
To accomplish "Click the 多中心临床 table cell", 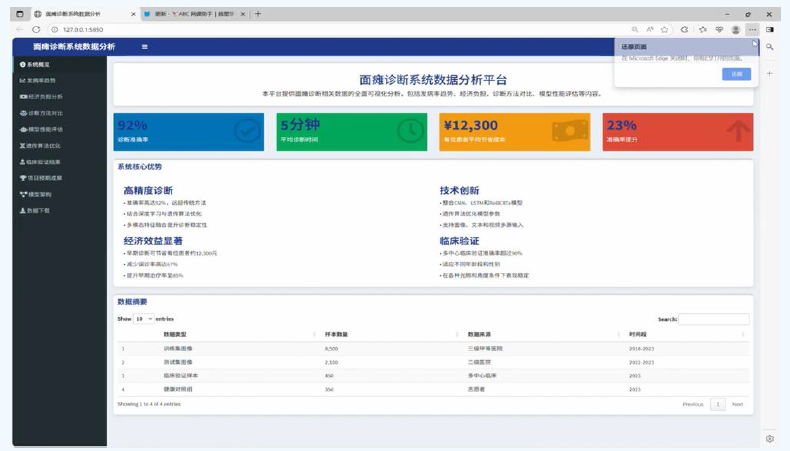I will tap(482, 376).
